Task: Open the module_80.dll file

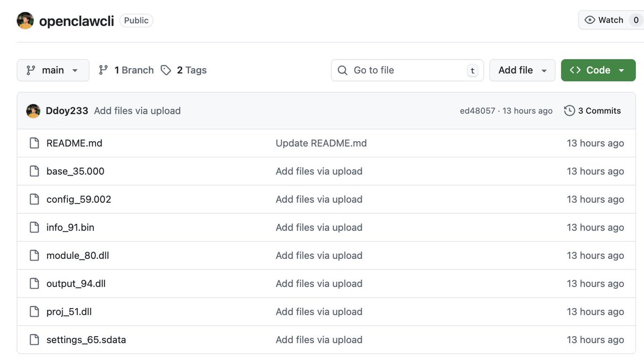Action: [x=78, y=256]
